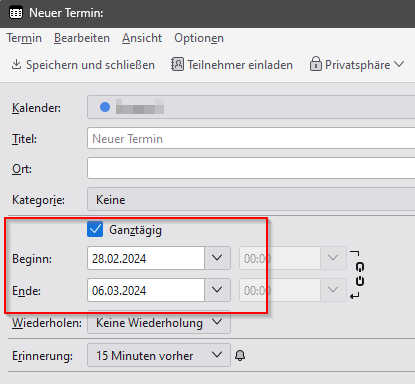Click the reminder bell icon
Screen dimensions: 415x384
click(240, 355)
